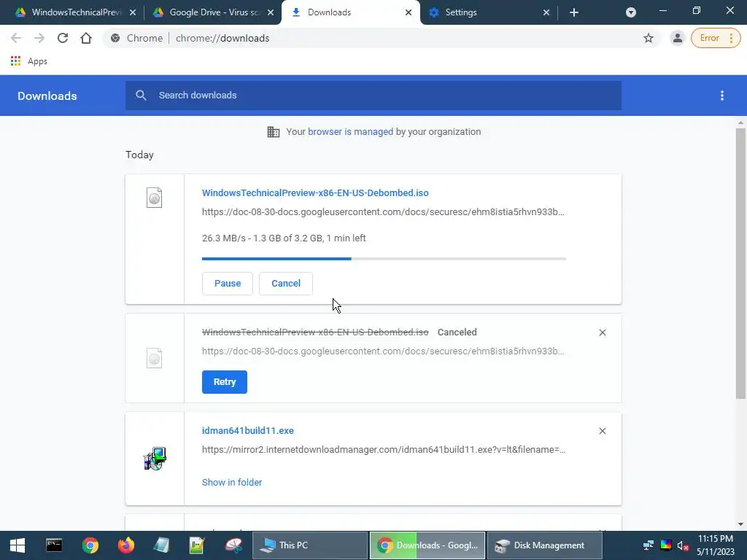Click the magnifier icon in Search downloads
Image resolution: width=747 pixels, height=560 pixels.
pos(141,96)
